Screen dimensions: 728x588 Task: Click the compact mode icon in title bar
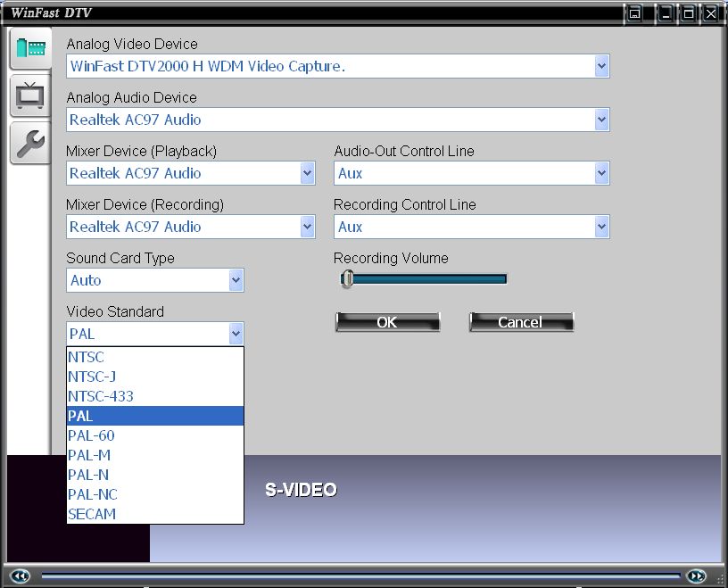pos(634,13)
